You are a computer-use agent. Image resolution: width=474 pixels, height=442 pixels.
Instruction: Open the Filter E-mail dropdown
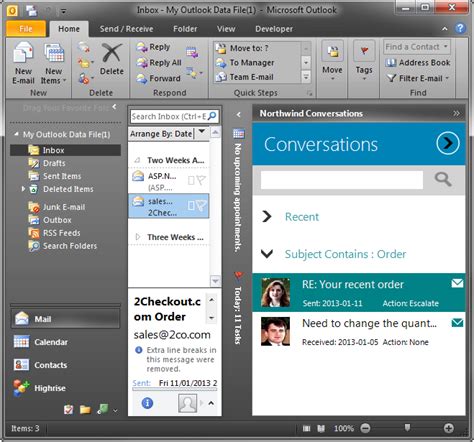tap(418, 78)
